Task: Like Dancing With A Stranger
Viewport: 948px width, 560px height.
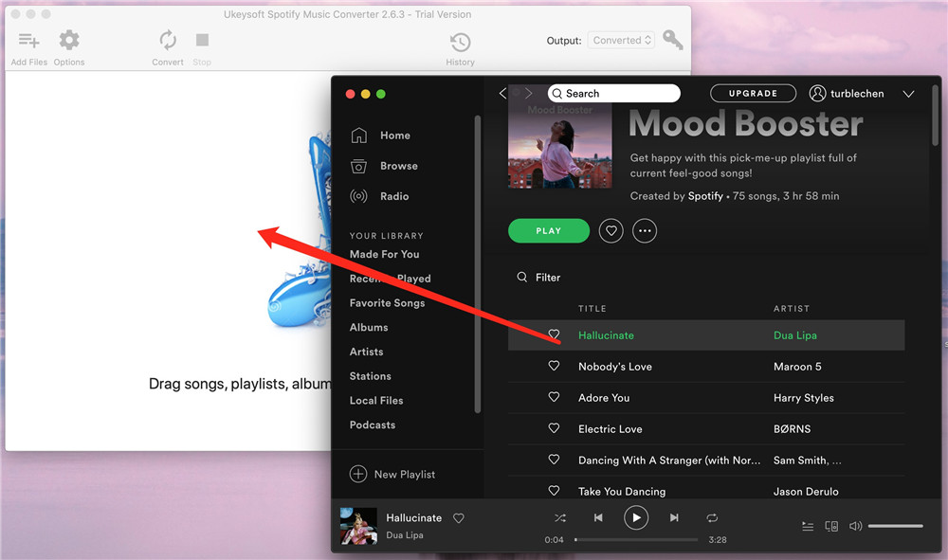Action: tap(554, 460)
